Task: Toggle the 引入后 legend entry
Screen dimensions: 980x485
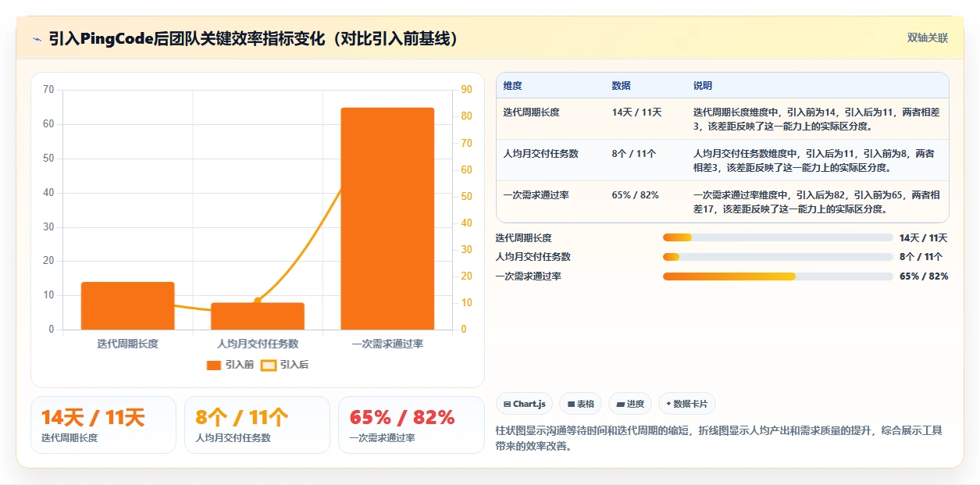Action: (x=284, y=365)
